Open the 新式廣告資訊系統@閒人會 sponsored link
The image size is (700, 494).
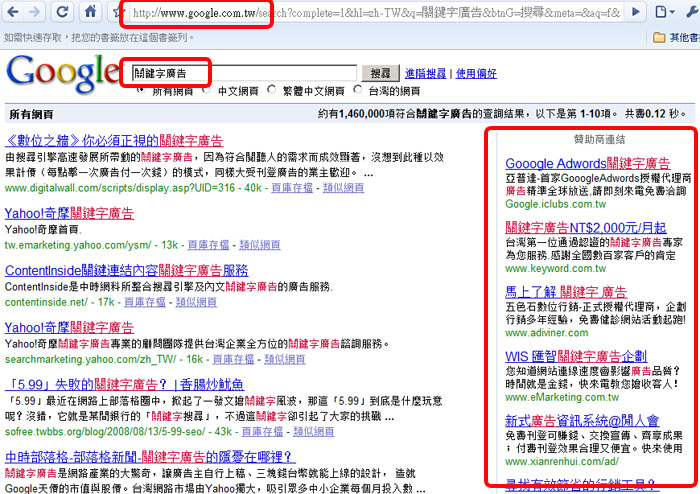[582, 420]
